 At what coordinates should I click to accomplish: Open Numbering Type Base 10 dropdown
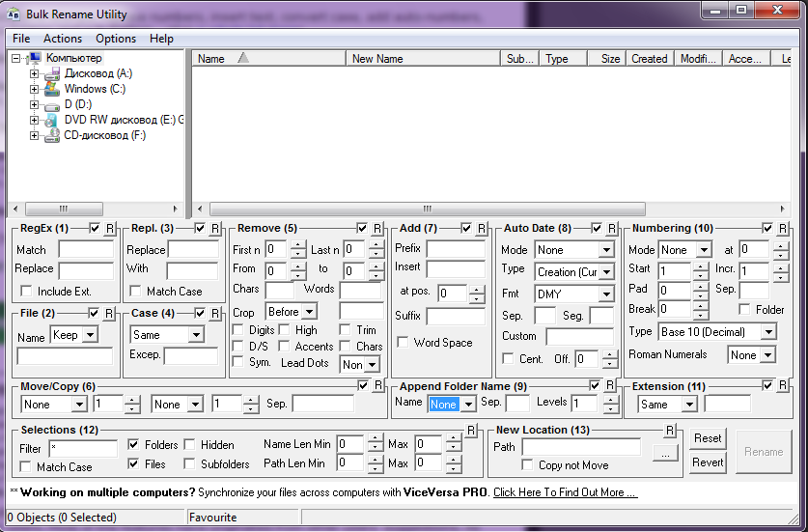click(768, 331)
